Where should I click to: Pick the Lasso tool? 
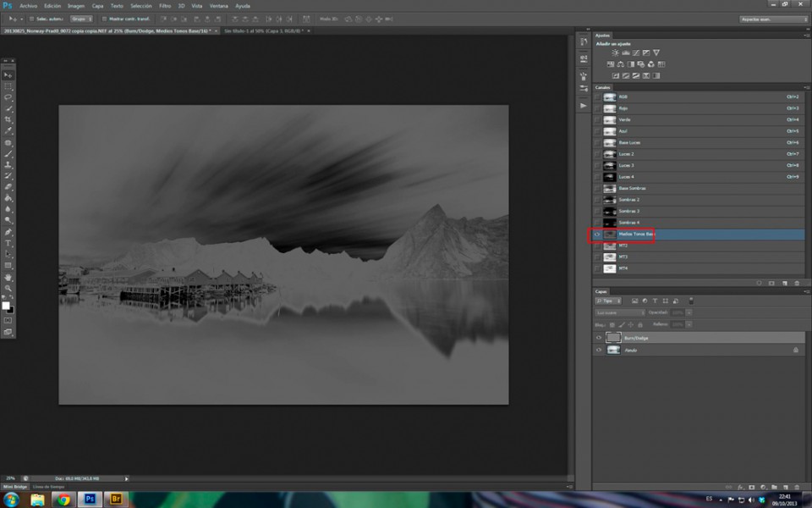[x=8, y=97]
